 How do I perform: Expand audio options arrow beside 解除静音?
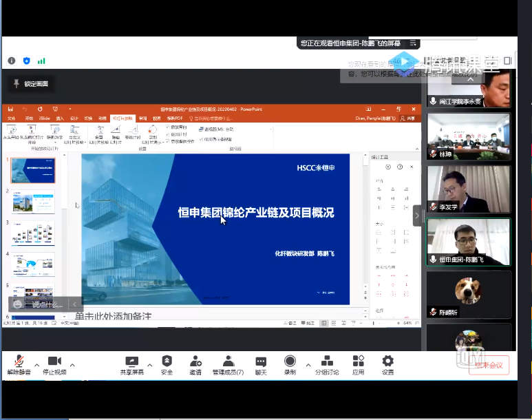36,365
